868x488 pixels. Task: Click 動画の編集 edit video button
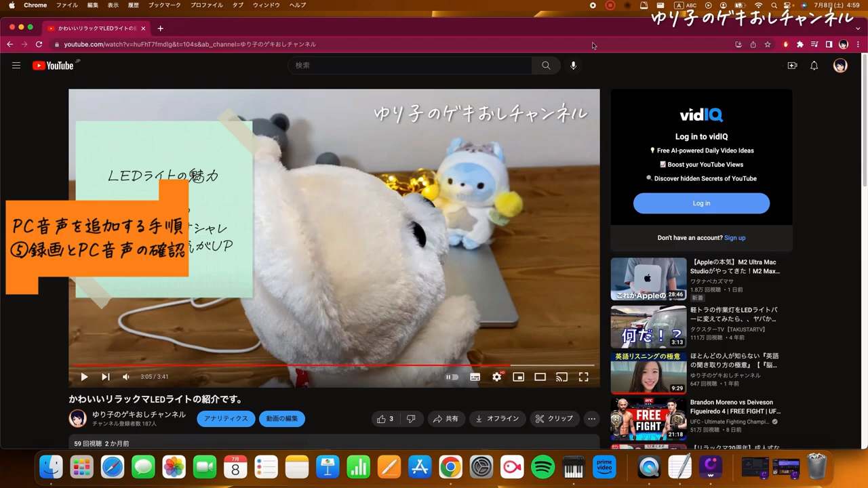click(x=282, y=419)
